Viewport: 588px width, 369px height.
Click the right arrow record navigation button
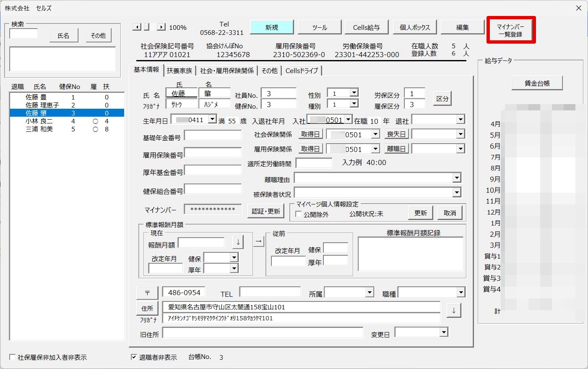coord(161,27)
